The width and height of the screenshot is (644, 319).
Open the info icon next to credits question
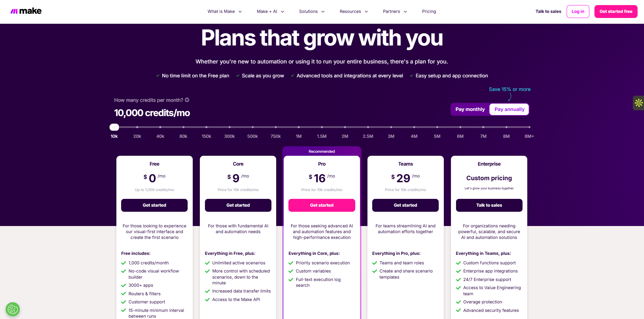[x=187, y=100]
